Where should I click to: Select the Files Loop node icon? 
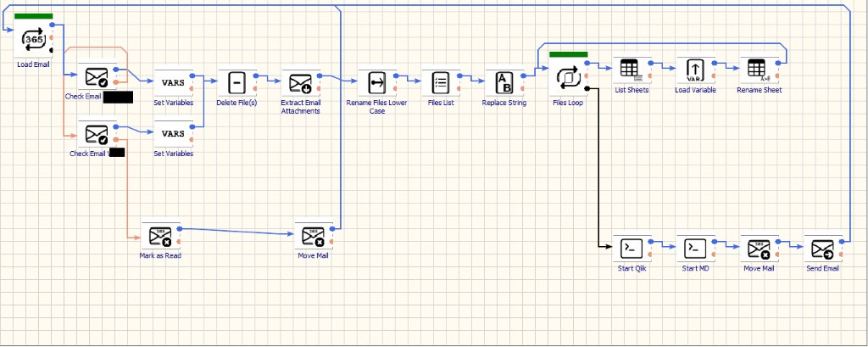568,77
